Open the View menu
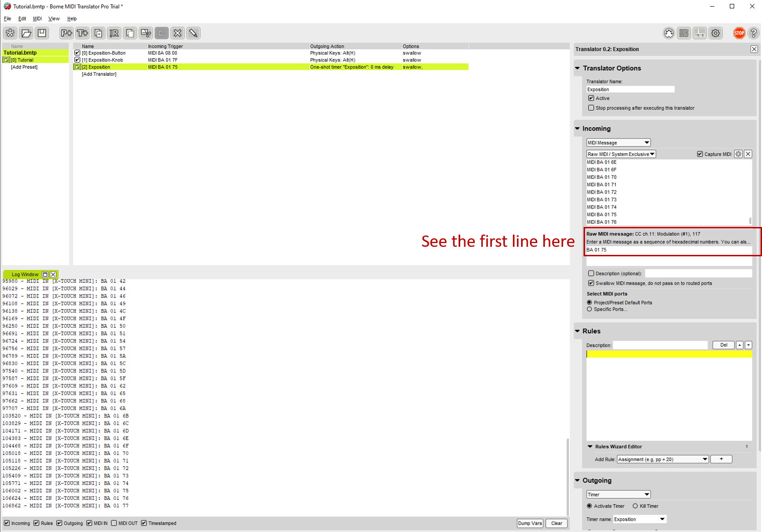Screen dimensions: 762x532 [x=54, y=19]
